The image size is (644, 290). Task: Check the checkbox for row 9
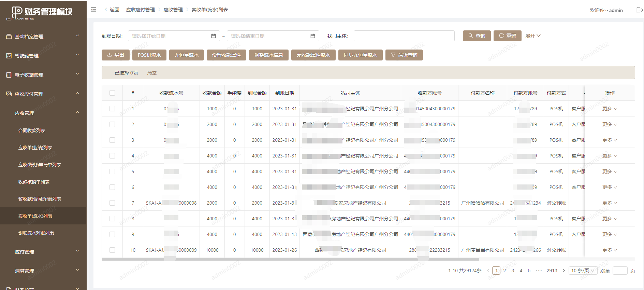[112, 234]
